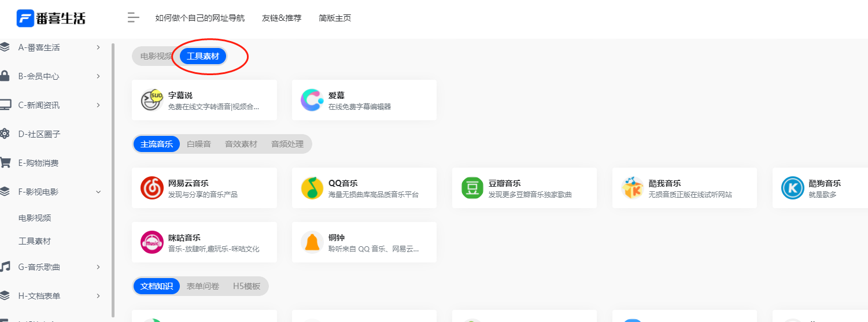Open the QQ音乐 card title
Image resolution: width=868 pixels, height=322 pixels.
coord(343,183)
